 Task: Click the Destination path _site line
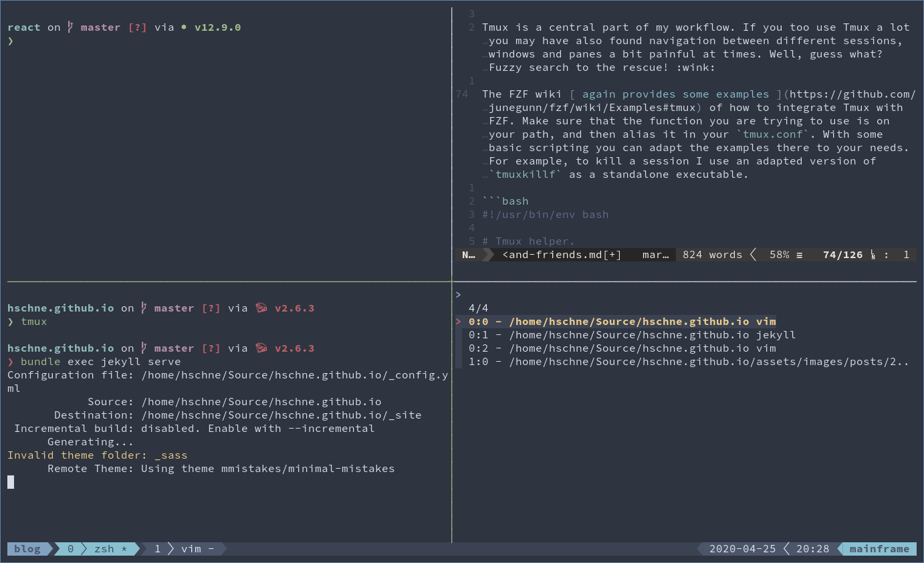pos(238,415)
